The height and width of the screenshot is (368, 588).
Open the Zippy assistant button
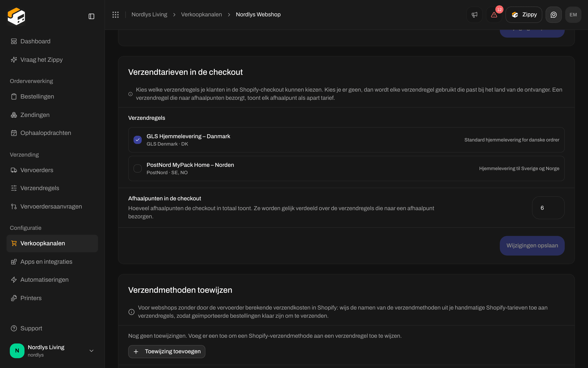[x=524, y=15]
